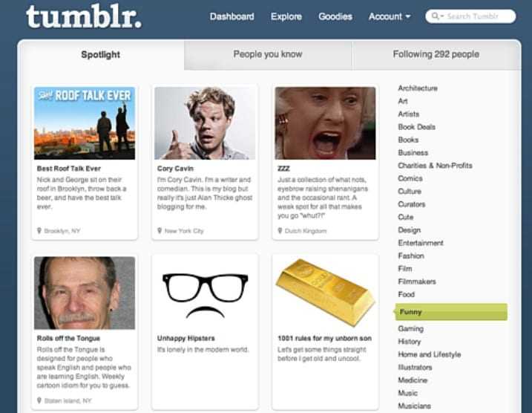Viewport: 532px width, 413px height.
Task: Click the Brooklyn, NY location pin icon
Action: [39, 230]
